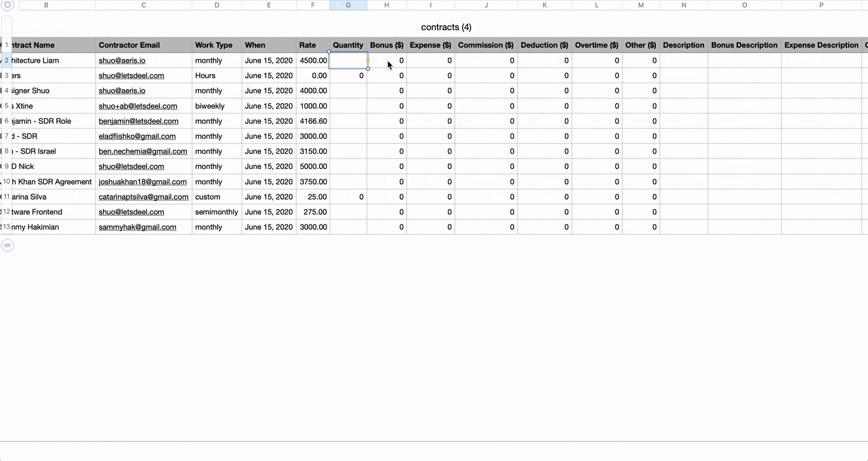
Task: Click the 3750.00 rate cell
Action: point(313,182)
